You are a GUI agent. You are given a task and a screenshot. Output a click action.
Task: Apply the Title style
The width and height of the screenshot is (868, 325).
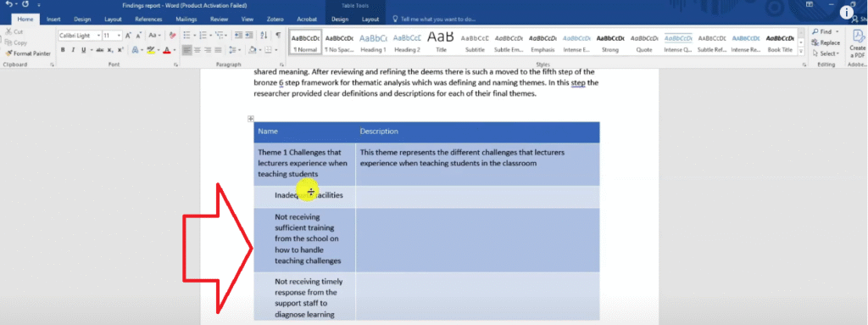pyautogui.click(x=441, y=42)
